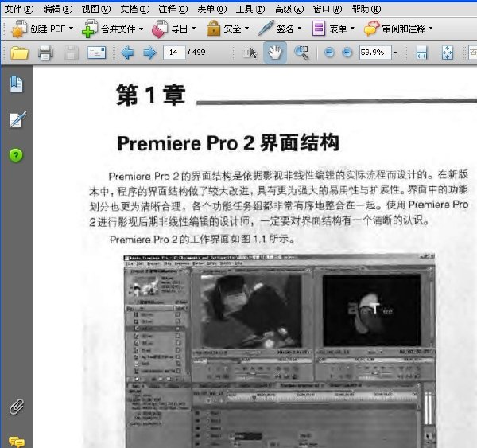
Task: Open the 文件 menu
Action: point(19,9)
